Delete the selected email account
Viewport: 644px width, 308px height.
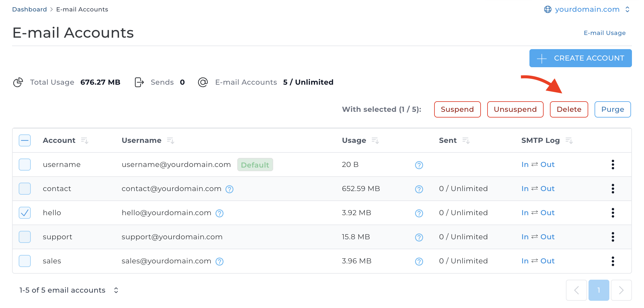pos(569,109)
